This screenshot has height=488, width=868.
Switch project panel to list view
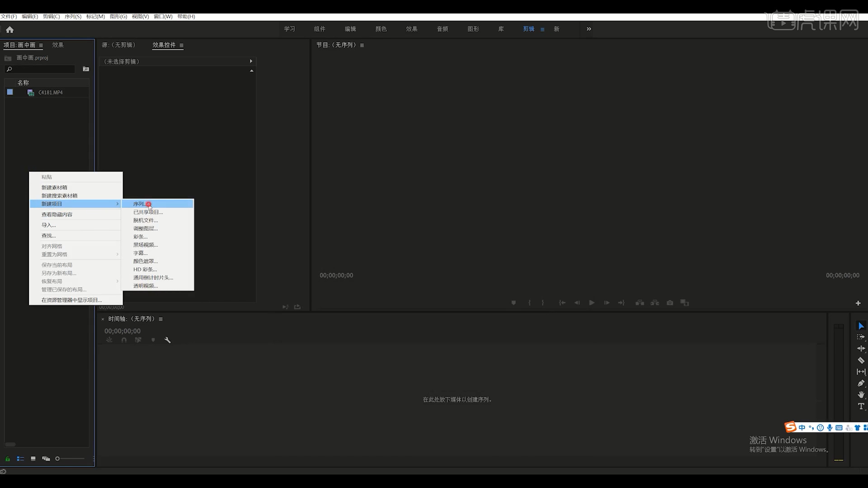pos(20,459)
